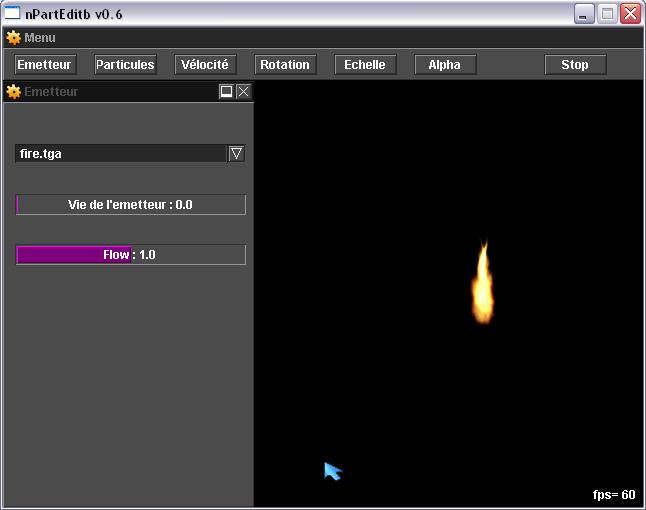Open the Echelle settings
646x510 pixels.
pyautogui.click(x=365, y=65)
